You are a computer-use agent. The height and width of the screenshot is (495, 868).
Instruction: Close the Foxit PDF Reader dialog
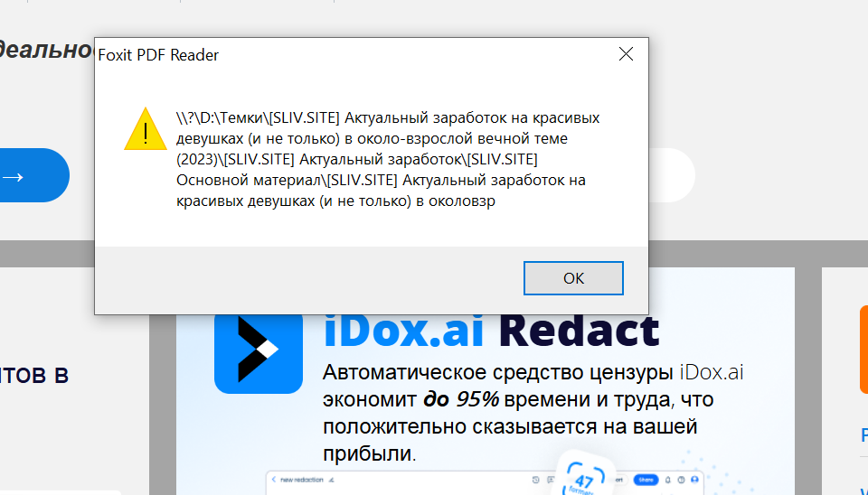(x=626, y=53)
